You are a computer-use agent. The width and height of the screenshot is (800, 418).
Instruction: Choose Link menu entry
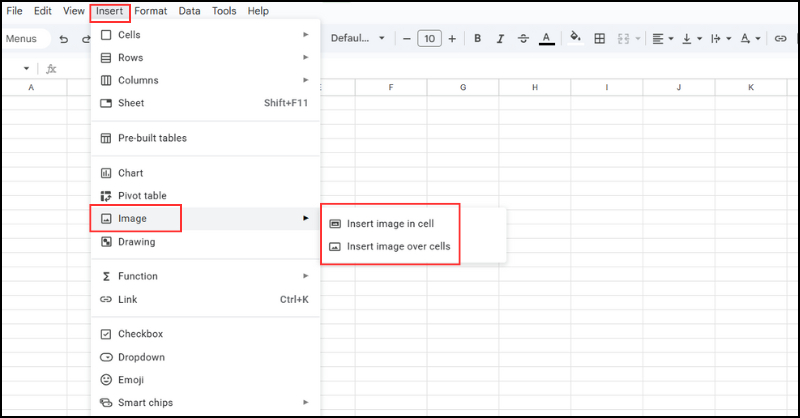(206, 300)
